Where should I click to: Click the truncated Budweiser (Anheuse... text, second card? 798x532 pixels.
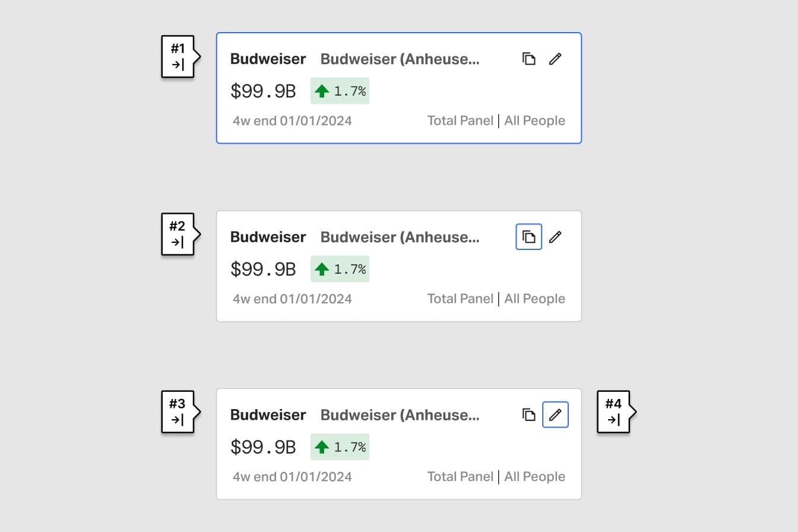tap(400, 237)
